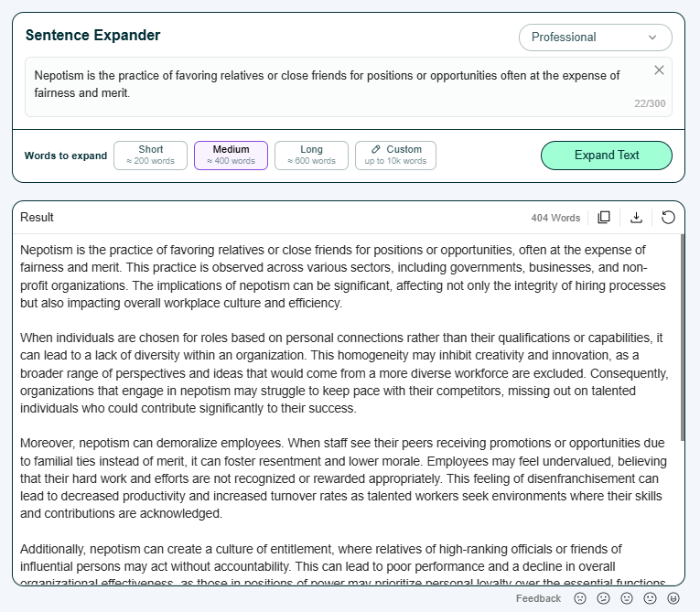Rate feedback with the sad frowning face
This screenshot has height=612, width=700.
click(x=580, y=598)
